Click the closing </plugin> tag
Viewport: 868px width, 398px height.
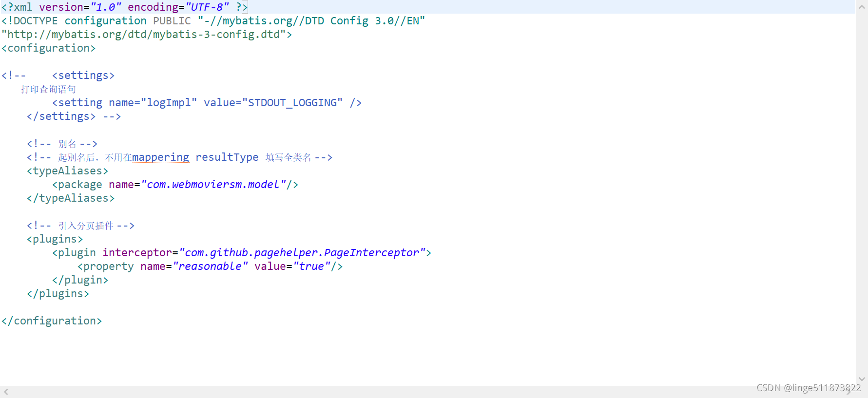80,280
